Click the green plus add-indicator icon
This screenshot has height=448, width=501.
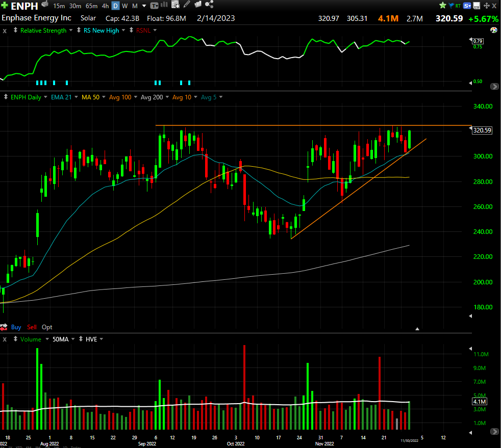5,6
